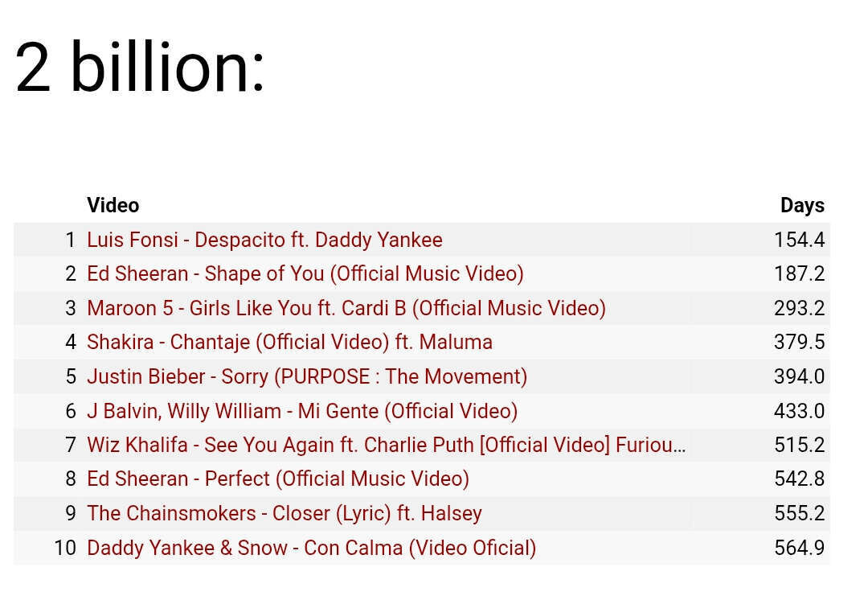Screen dimensions: 868x604
Task: Click The Chainsmokers - Closer link
Action: coord(284,513)
